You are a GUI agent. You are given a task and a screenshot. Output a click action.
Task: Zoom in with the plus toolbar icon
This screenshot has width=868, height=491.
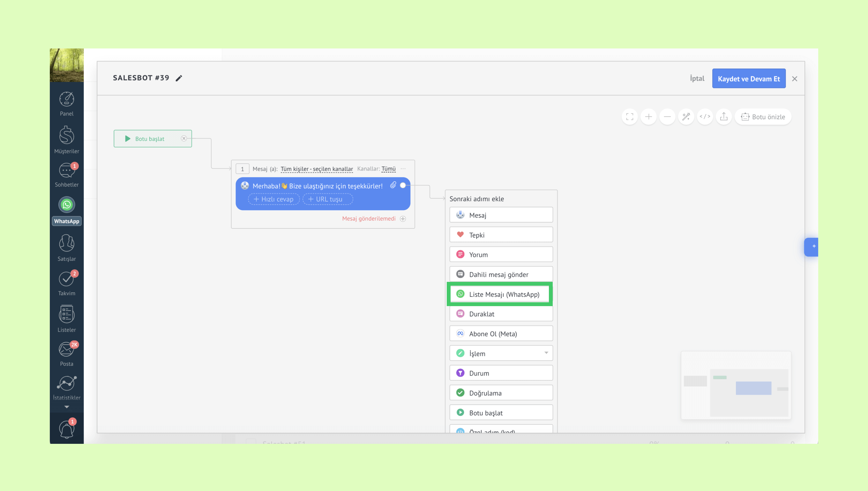click(648, 117)
